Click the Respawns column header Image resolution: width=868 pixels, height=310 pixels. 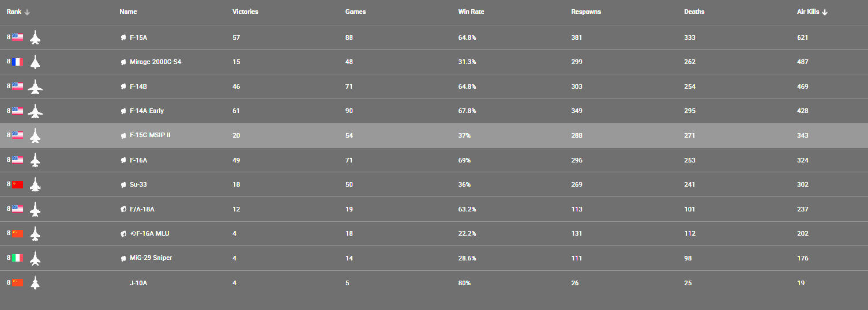click(586, 12)
